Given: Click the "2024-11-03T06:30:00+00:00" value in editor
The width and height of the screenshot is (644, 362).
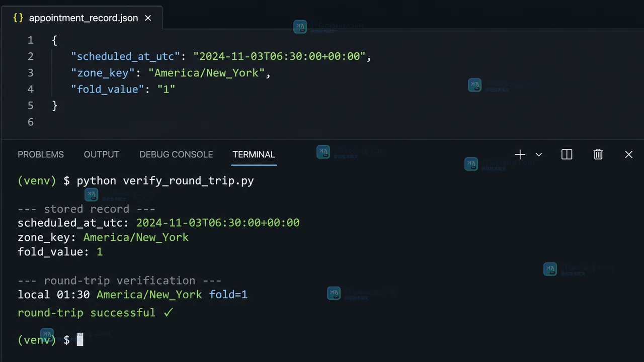Looking at the screenshot, I should [279, 56].
